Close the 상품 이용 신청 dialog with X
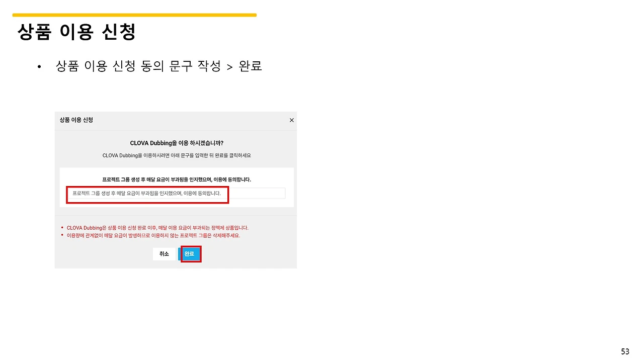Screen dimensions: 644x362 (292, 120)
